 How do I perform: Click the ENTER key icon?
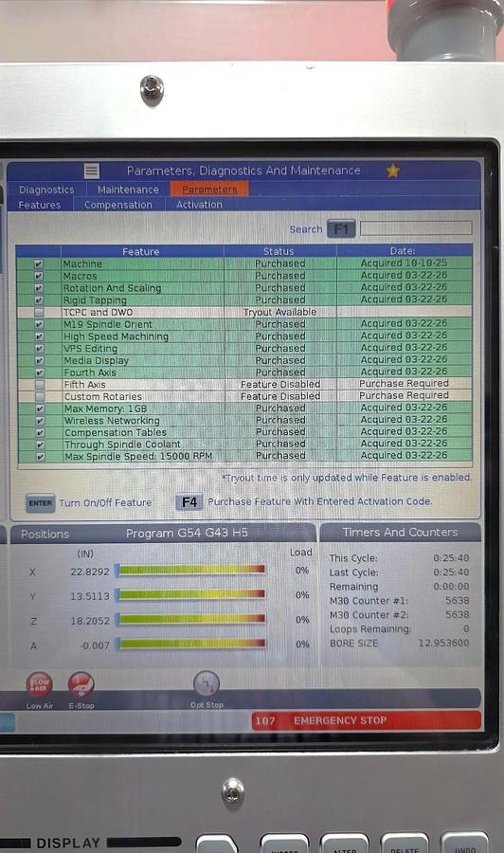click(x=40, y=503)
